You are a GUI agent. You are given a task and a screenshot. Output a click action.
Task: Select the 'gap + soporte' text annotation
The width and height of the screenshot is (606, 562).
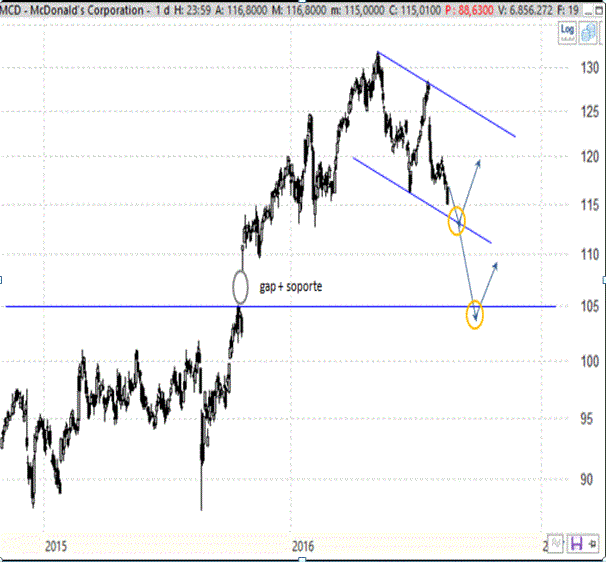coord(291,286)
